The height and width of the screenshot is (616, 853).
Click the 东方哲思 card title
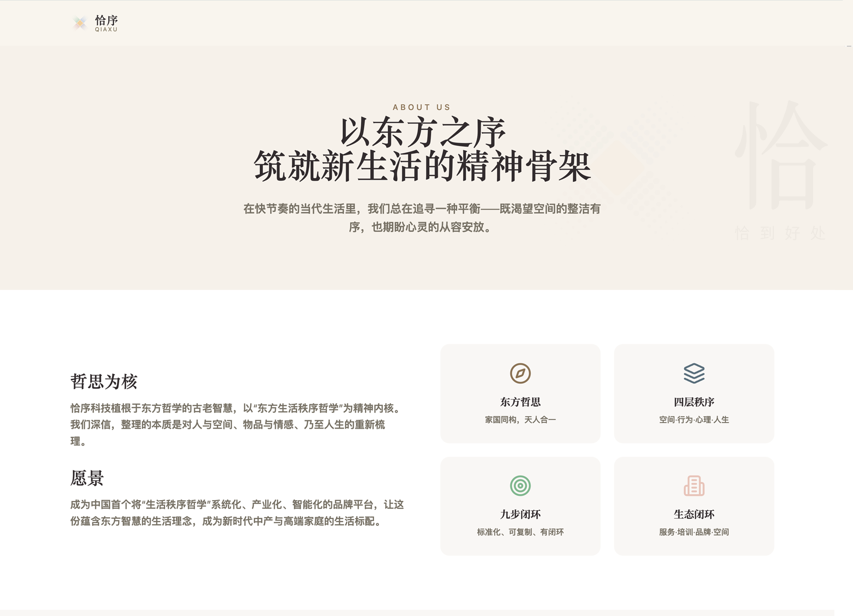(x=520, y=402)
